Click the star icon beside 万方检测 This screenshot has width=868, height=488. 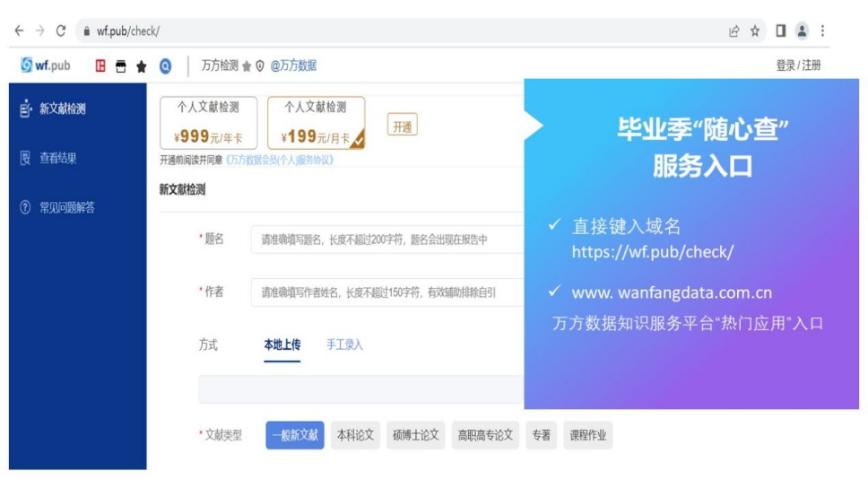247,66
